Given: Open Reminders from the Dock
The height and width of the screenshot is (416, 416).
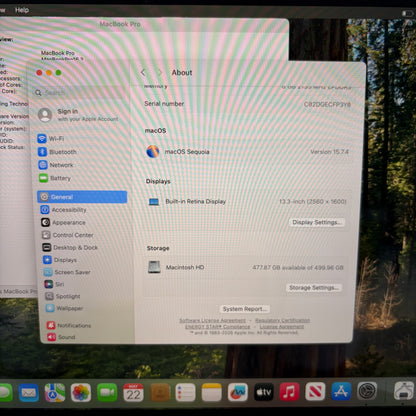Looking at the screenshot, I should pyautogui.click(x=185, y=393).
